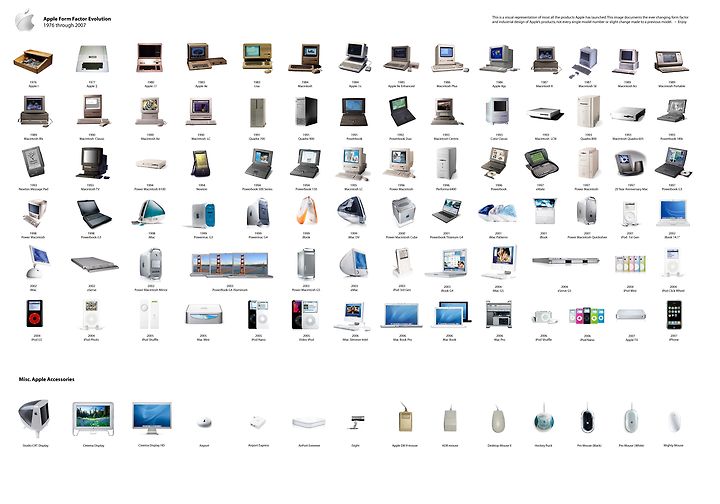Image resolution: width=720 pixels, height=504 pixels.
Task: Click the beige Apple DB-9 mouse
Action: [405, 417]
